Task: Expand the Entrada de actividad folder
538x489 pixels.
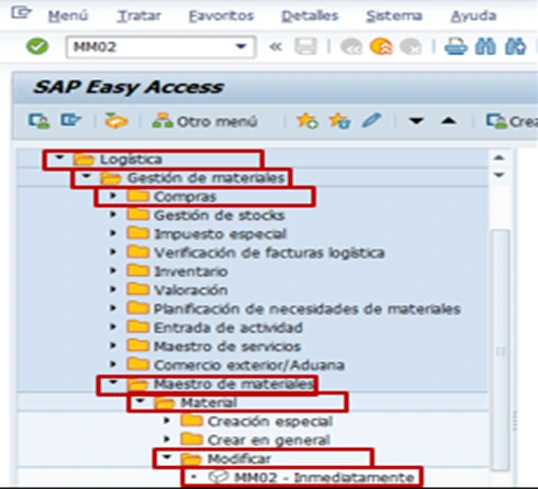Action: pos(113,327)
